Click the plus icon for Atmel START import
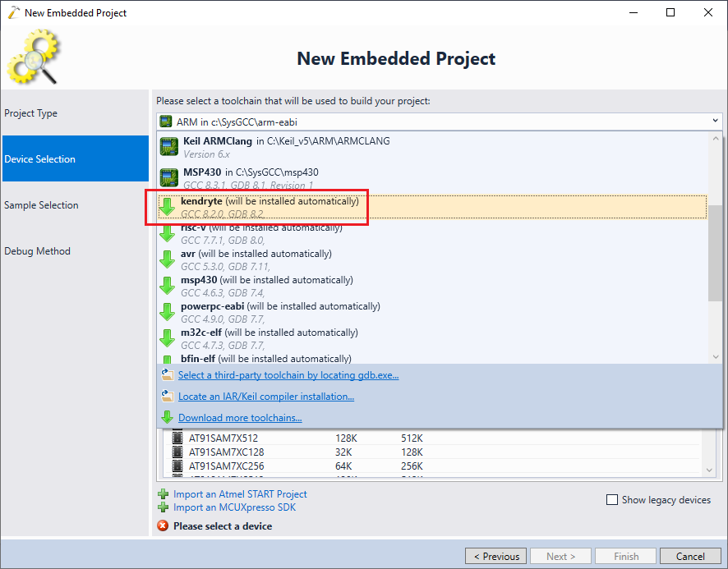728x569 pixels. [164, 494]
